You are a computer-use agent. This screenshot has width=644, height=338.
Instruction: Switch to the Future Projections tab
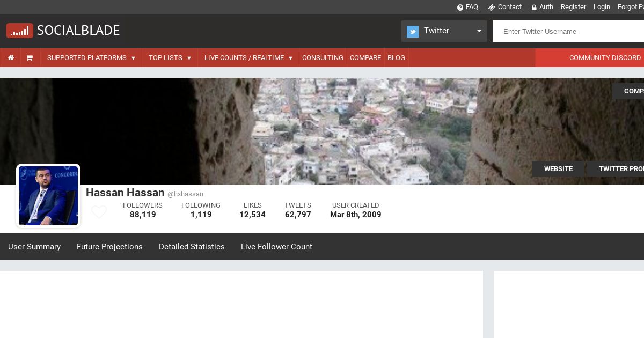109,247
